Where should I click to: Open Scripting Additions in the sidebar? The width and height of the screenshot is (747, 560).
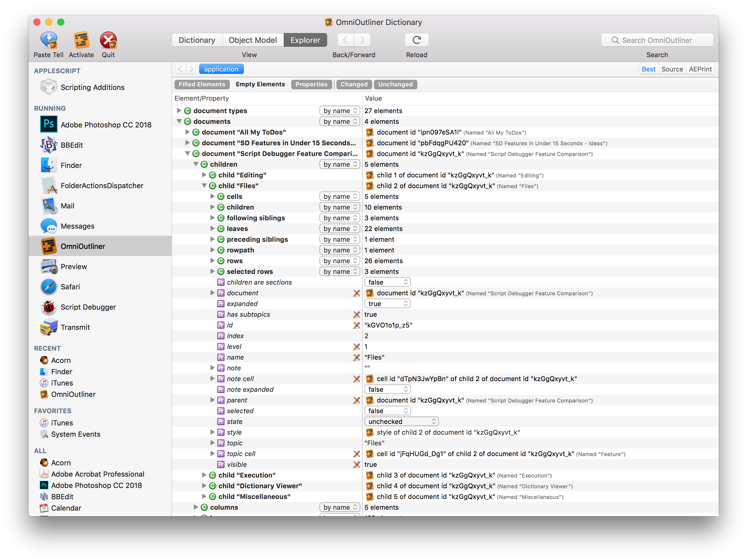tap(92, 87)
